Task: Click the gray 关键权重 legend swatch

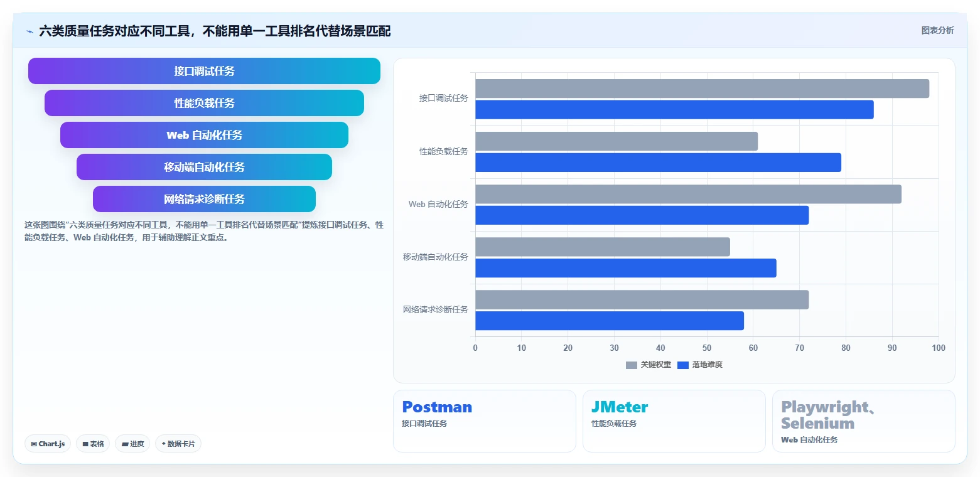Action: 632,365
